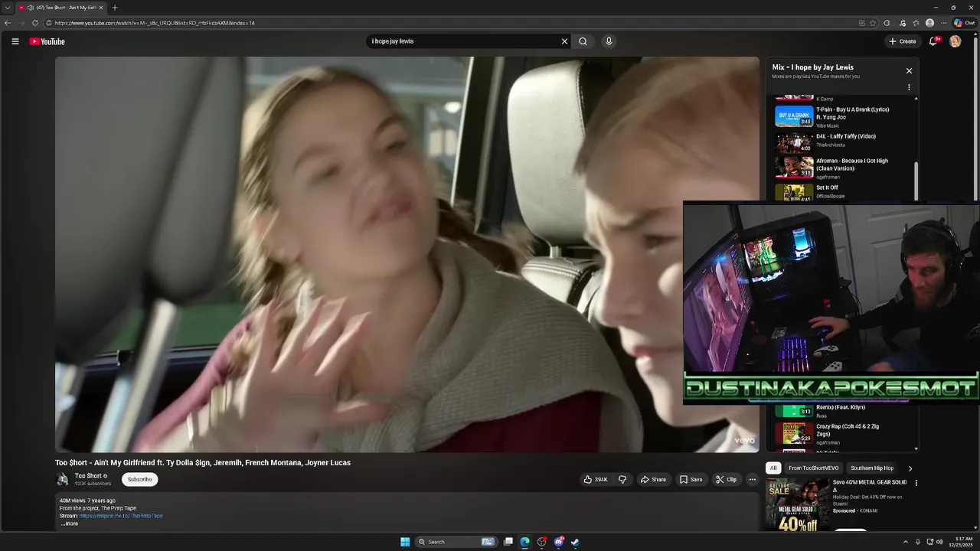
Task: Open volume control in system tray
Action: [940, 542]
